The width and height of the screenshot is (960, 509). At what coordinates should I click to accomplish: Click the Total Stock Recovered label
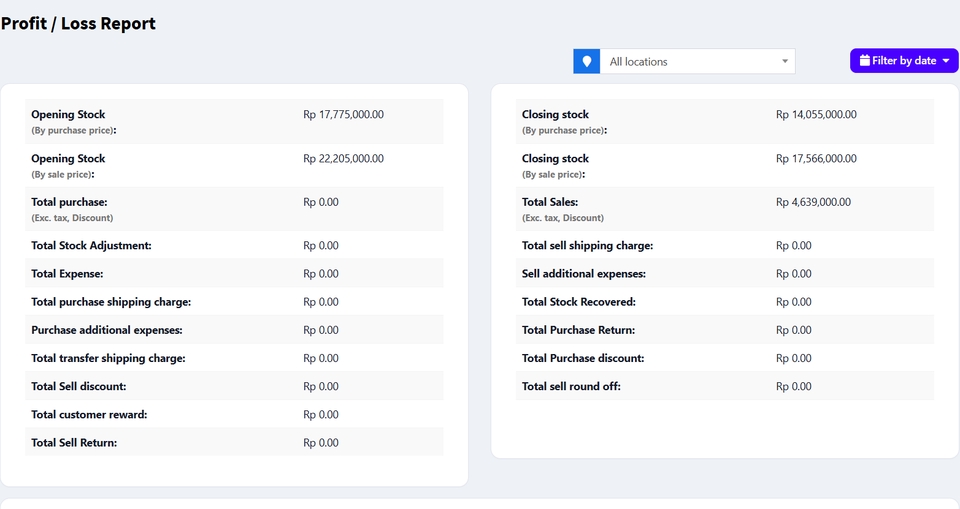click(579, 302)
